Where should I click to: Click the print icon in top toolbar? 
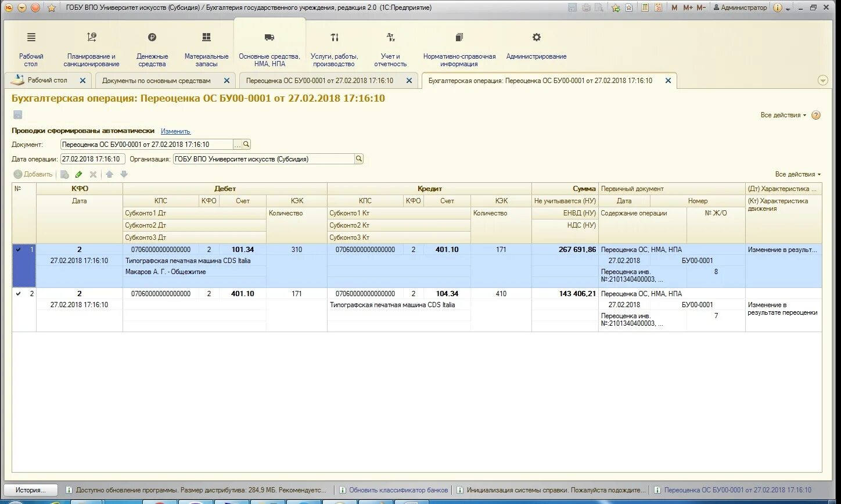click(586, 8)
